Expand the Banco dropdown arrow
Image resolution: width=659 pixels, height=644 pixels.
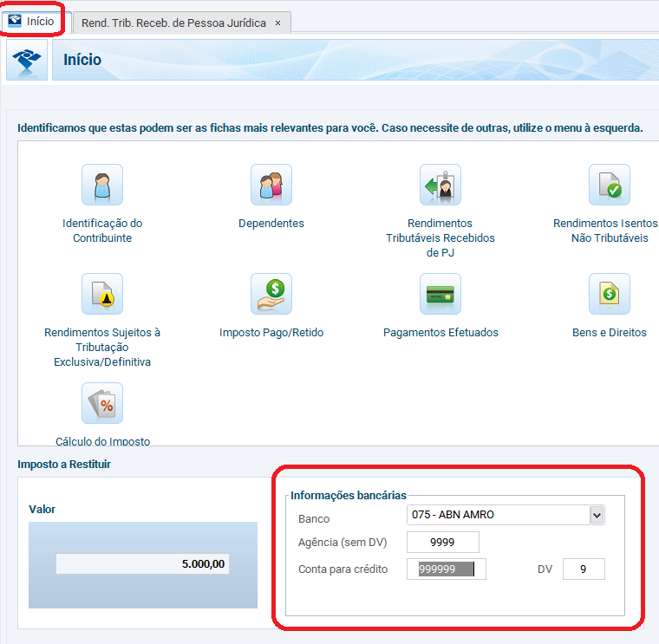click(597, 515)
